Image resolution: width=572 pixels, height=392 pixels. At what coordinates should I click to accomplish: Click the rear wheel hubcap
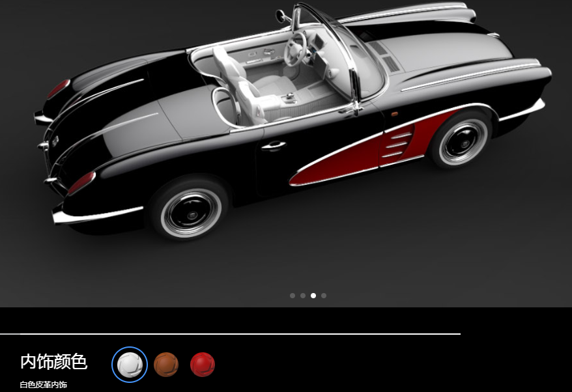tap(190, 212)
